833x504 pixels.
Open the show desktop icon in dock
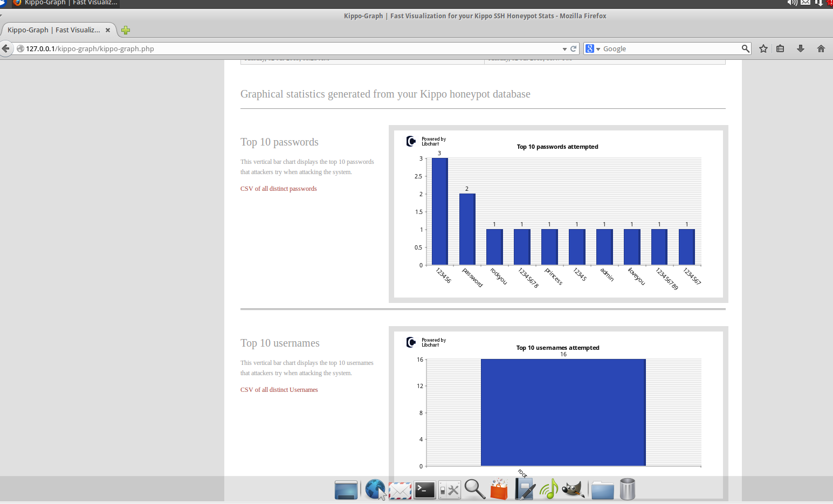pos(346,490)
